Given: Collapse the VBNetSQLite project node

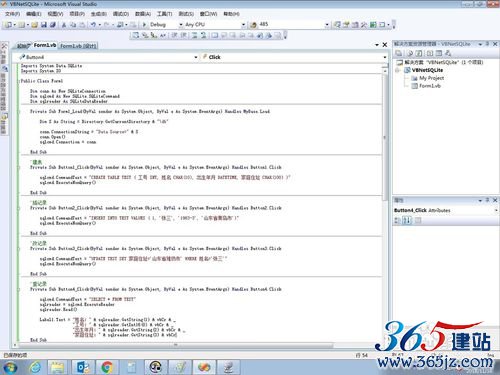Looking at the screenshot, I should tap(398, 70).
